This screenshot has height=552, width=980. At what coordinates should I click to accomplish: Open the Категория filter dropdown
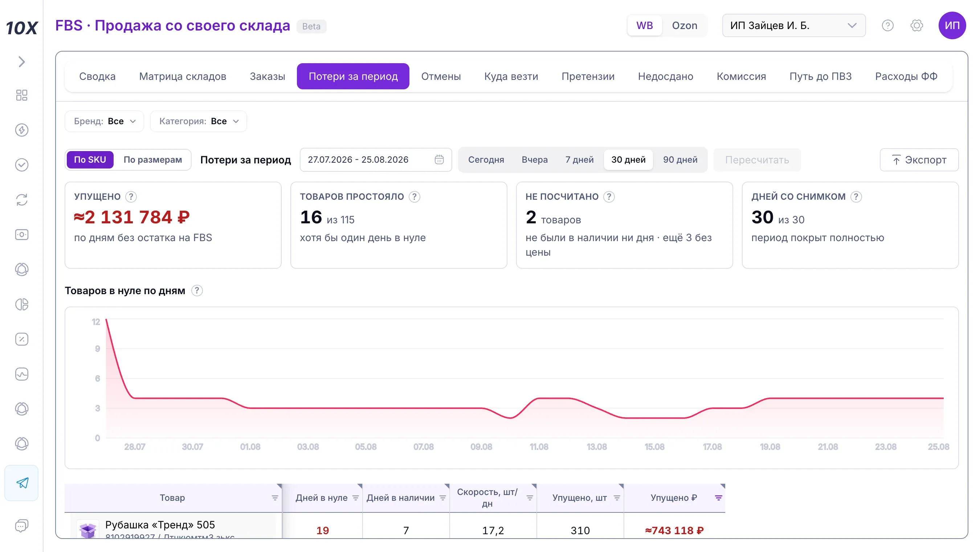tap(198, 121)
